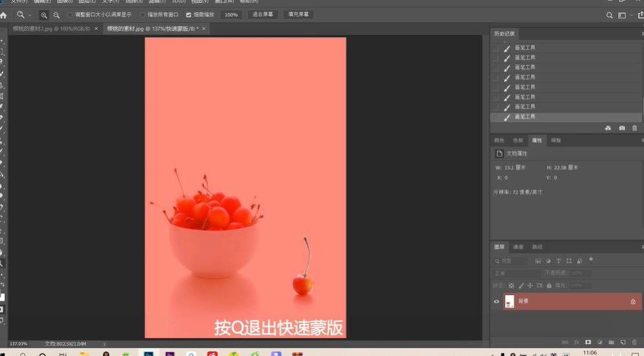Click the 分辨率: 72 像素/英寸 text

[518, 192]
